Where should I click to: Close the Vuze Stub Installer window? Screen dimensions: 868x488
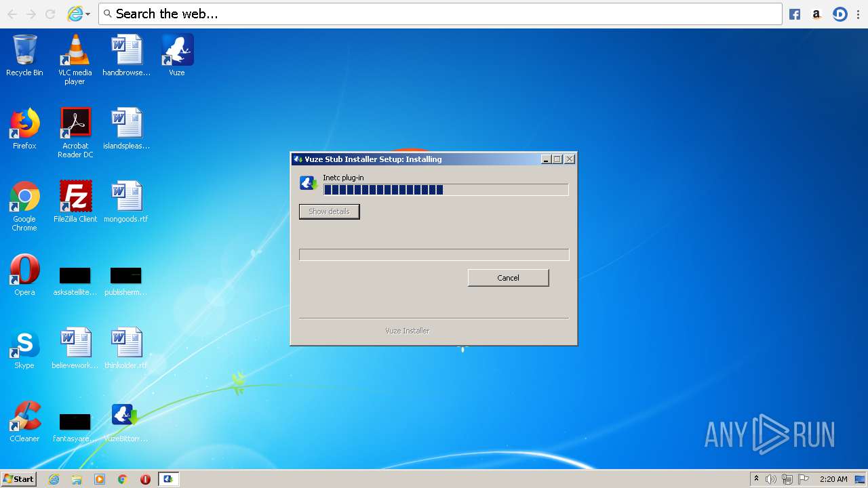point(570,159)
